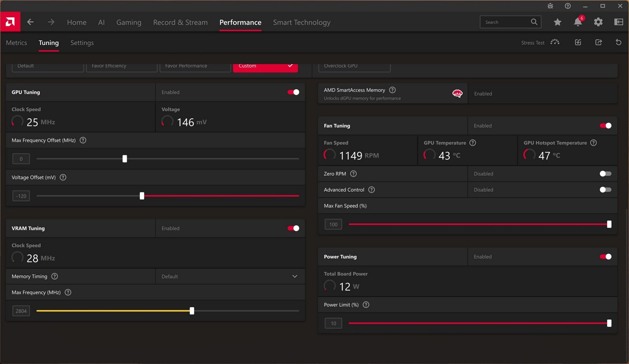The width and height of the screenshot is (629, 364).
Task: Enable Zero RPM switch
Action: click(605, 174)
